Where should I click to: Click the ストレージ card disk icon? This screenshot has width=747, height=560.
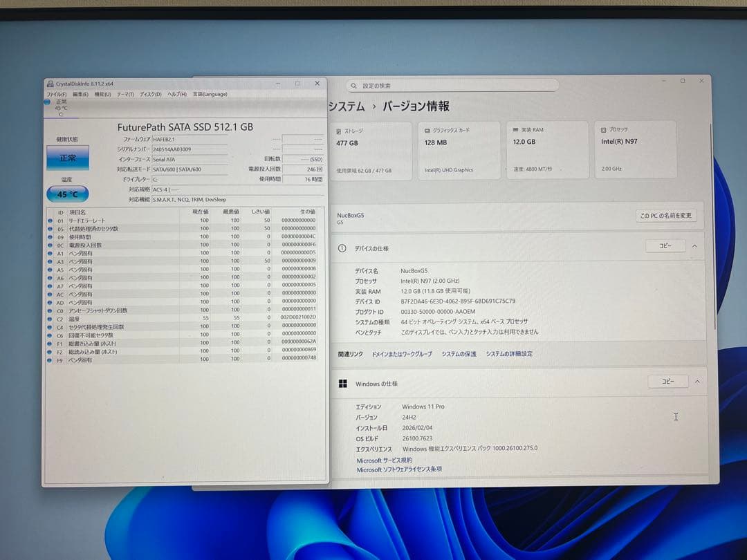coord(339,131)
